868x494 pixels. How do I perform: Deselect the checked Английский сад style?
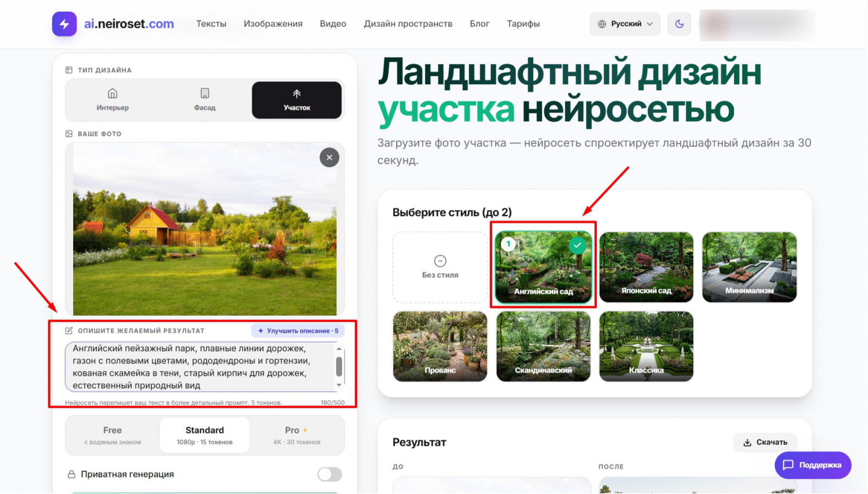click(x=543, y=267)
